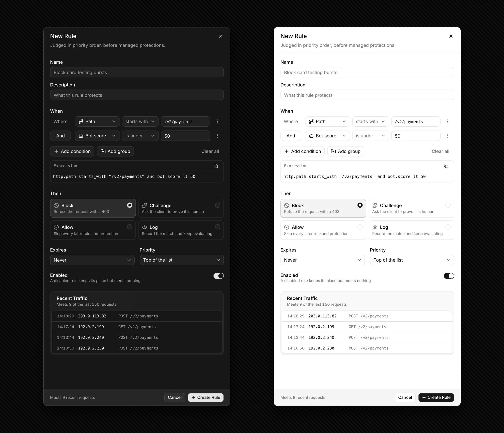Screen dimensions: 504x433
Task: Open Path row options menu in light panel
Action: point(448,121)
